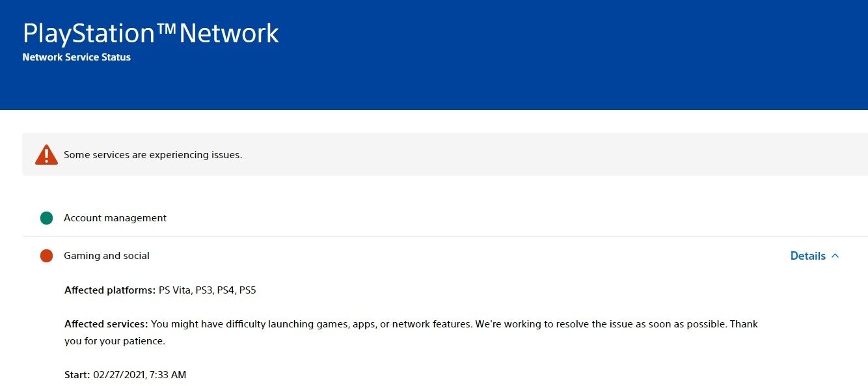Click the Network Service Status subtitle
868x386 pixels.
77,57
